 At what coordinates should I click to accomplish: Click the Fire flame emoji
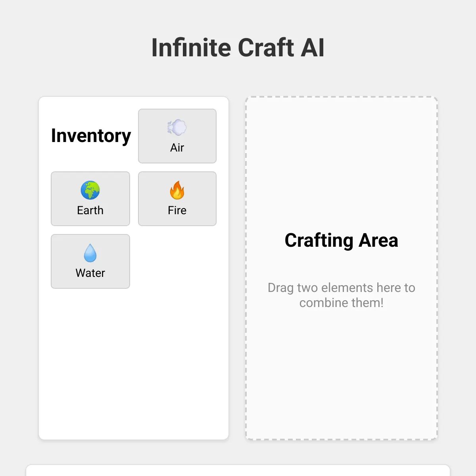click(x=177, y=190)
